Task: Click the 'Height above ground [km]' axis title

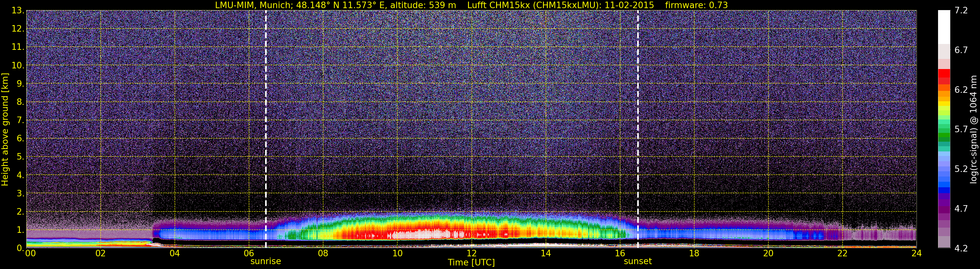Action: click(x=5, y=130)
